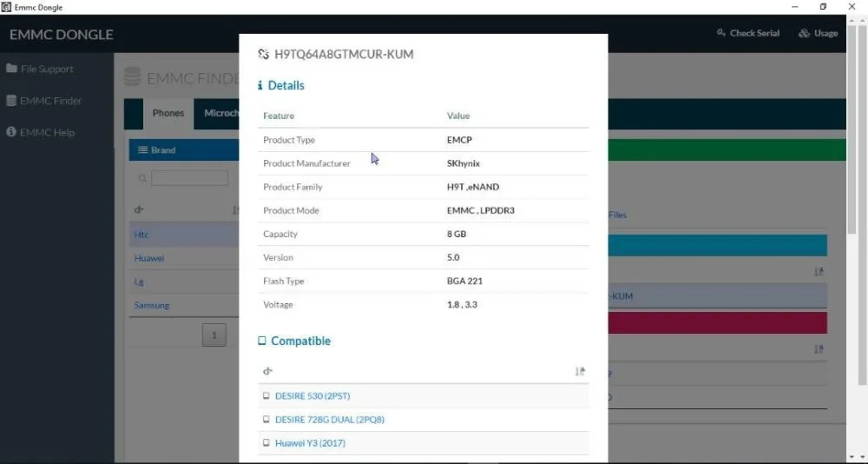
Task: Switch to the Phones tab
Action: point(168,113)
